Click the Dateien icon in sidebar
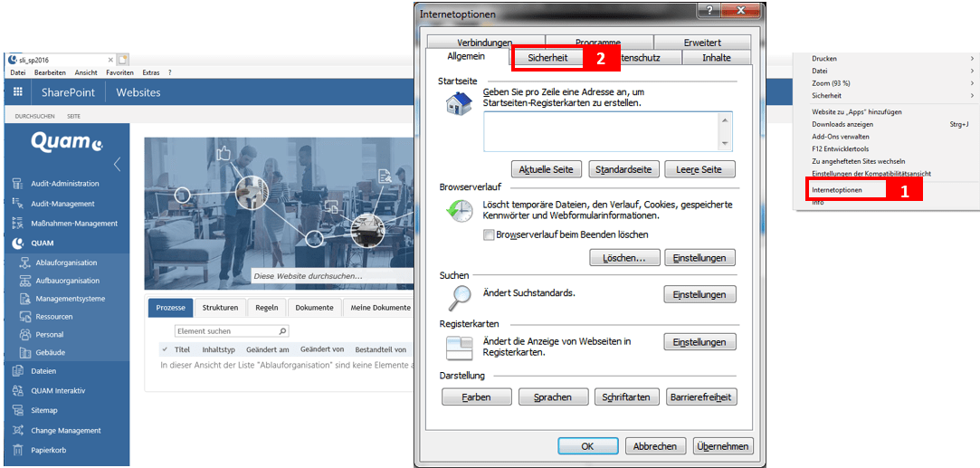This screenshot has height=468, width=980. (18, 371)
